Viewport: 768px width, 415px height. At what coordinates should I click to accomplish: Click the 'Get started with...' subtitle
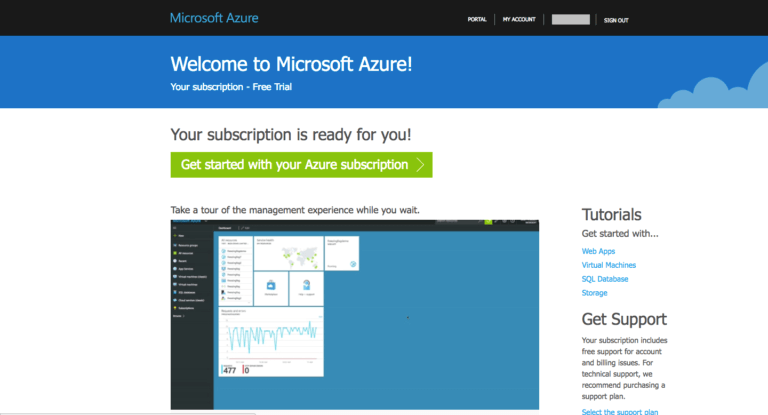pos(620,234)
